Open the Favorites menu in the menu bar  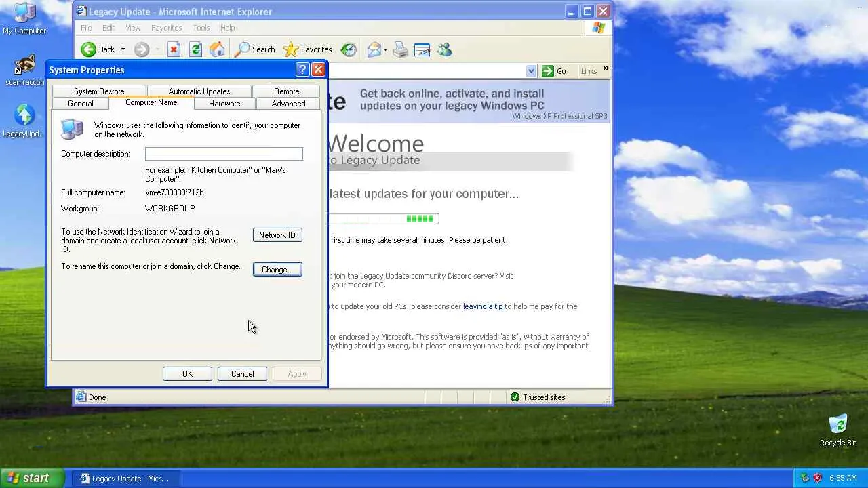[166, 28]
